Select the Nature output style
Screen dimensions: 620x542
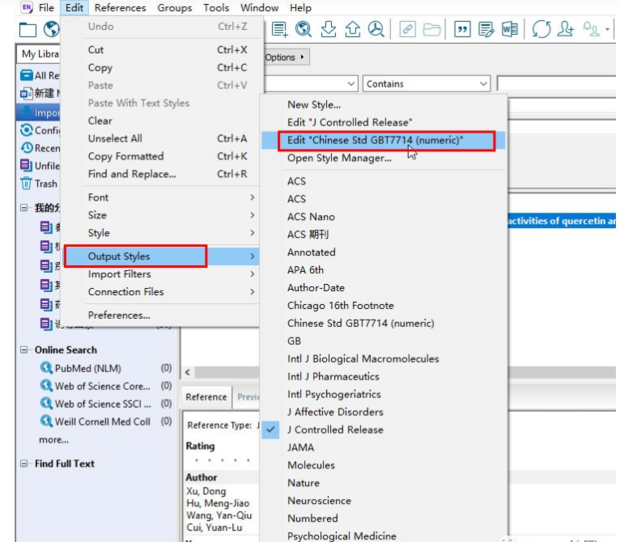click(x=383, y=483)
